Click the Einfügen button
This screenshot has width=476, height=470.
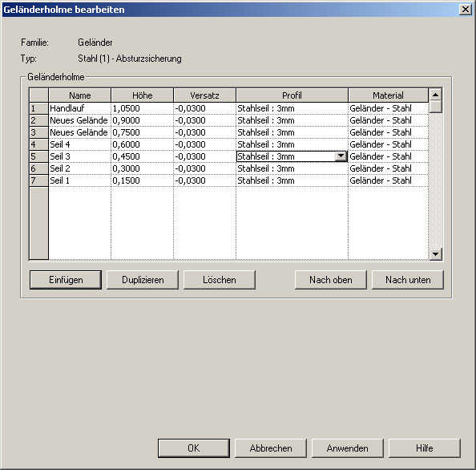point(66,279)
